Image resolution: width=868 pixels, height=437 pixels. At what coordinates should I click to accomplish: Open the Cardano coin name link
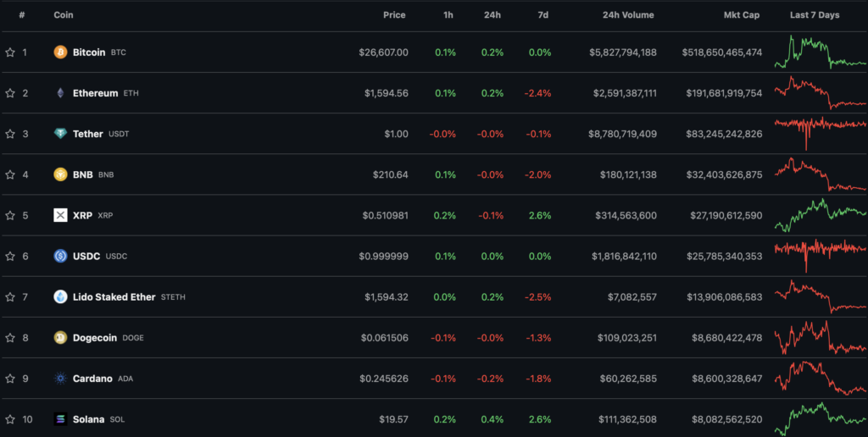[x=92, y=379]
